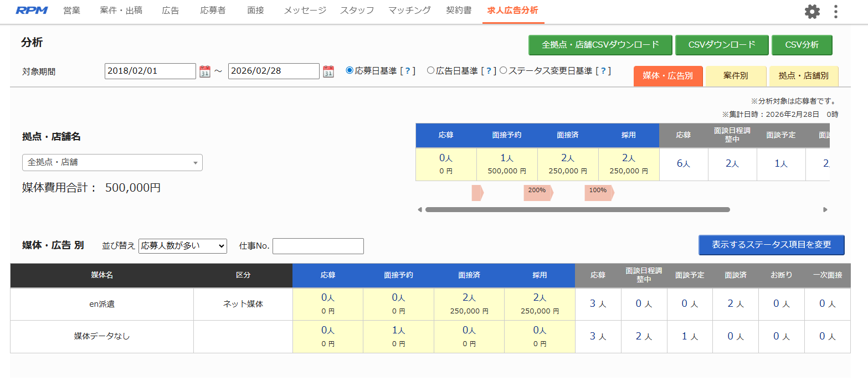Open the settings gear icon
This screenshot has height=386, width=868.
[811, 11]
